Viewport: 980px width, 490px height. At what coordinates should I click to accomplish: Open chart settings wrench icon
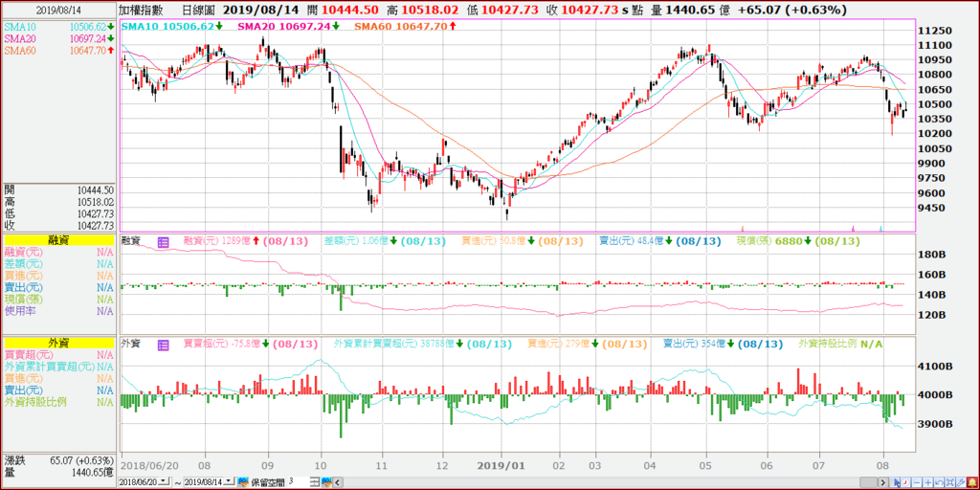961,482
